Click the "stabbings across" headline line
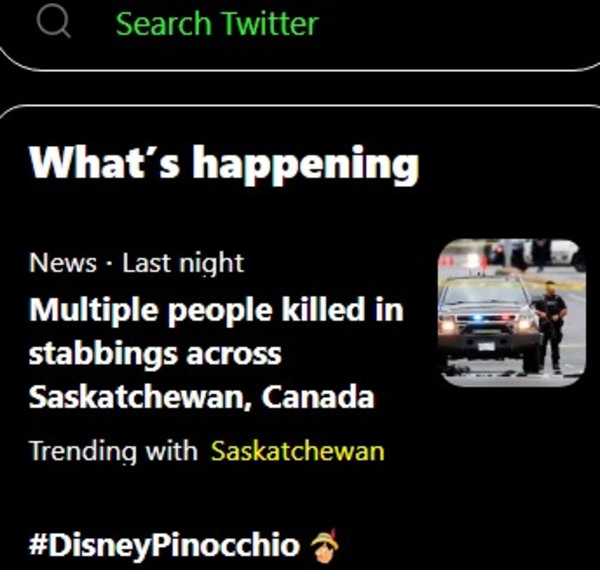This screenshot has width=600, height=570. [x=155, y=353]
